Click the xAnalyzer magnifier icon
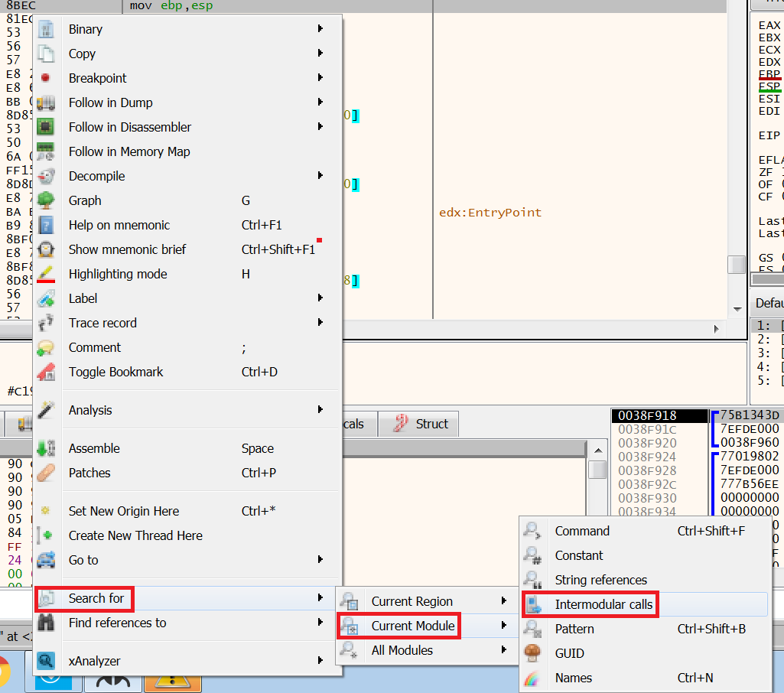The image size is (784, 693). tap(46, 658)
